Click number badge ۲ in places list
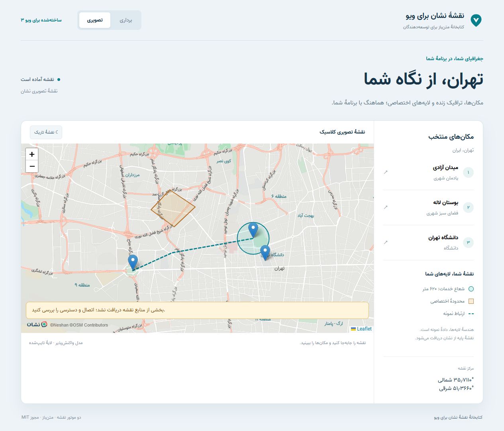 click(x=469, y=208)
